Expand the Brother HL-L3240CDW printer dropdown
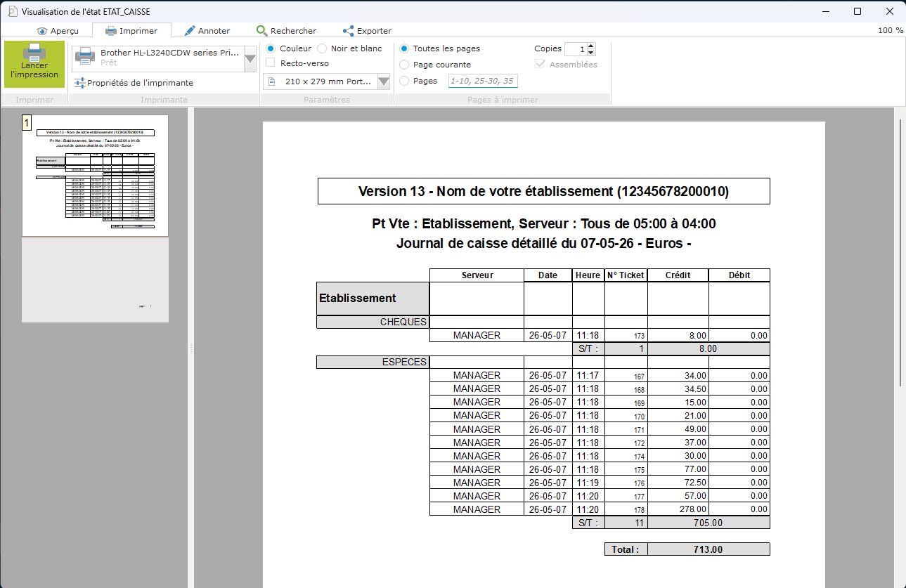This screenshot has height=588, width=906. (x=250, y=59)
